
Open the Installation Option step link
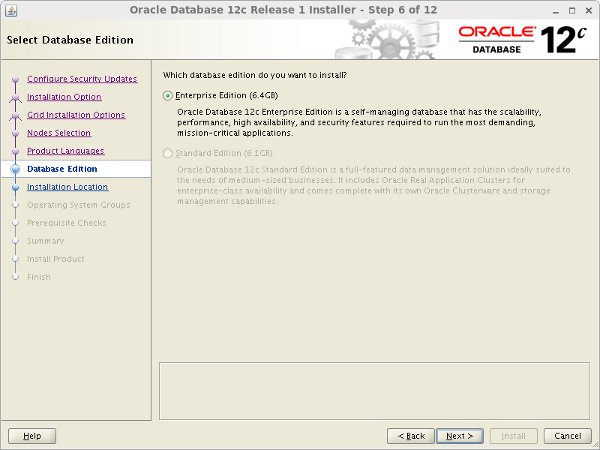(x=64, y=97)
